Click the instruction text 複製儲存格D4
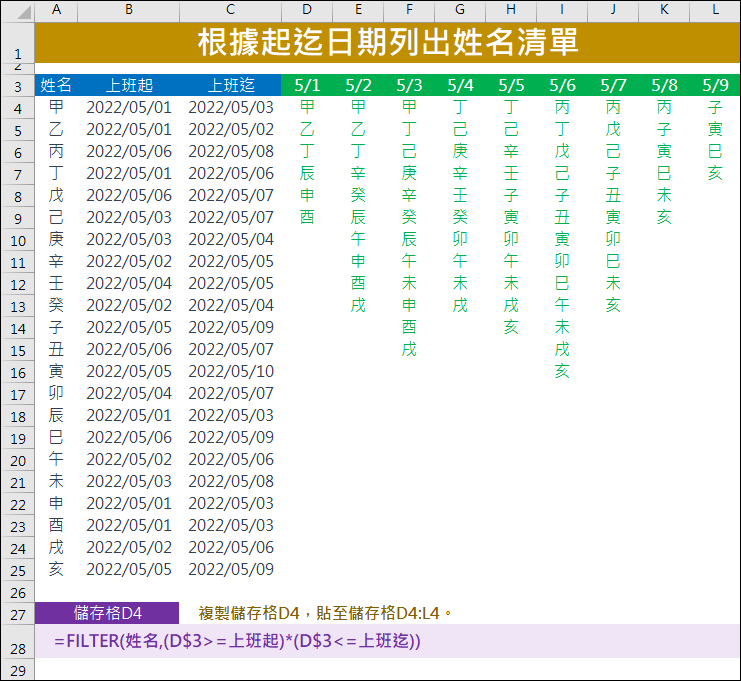The width and height of the screenshot is (741, 681). (x=249, y=613)
